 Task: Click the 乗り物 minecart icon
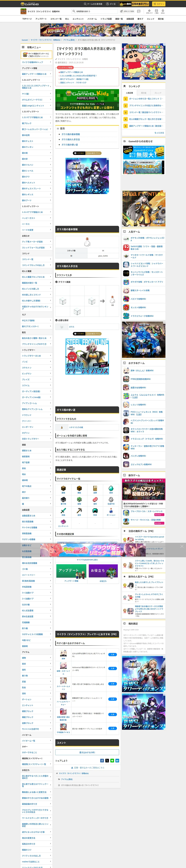tap(63, 499)
